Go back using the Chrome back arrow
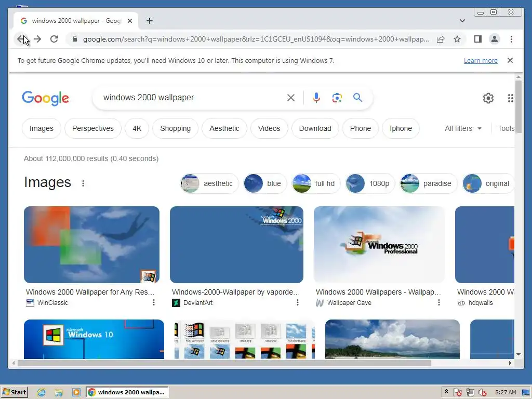 pos(21,39)
